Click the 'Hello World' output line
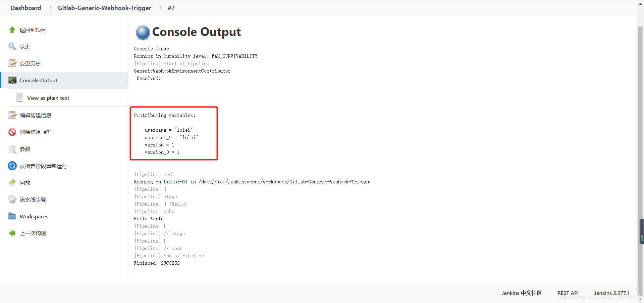644x303 pixels. click(149, 219)
